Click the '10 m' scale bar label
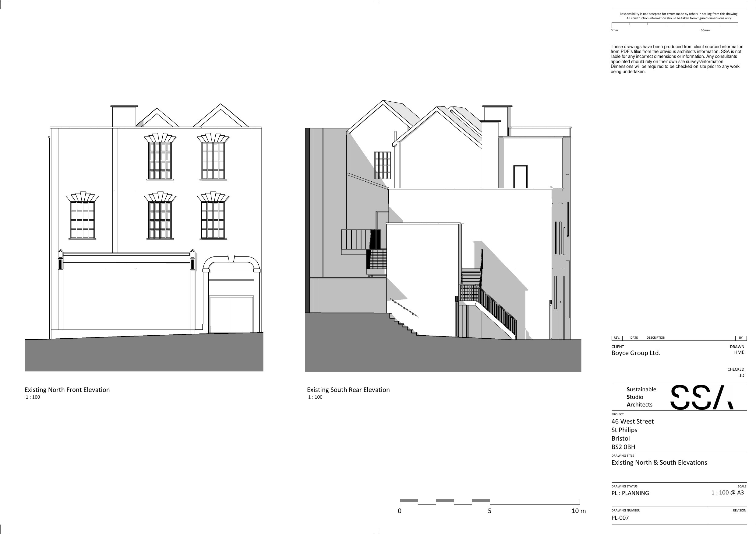This screenshot has height=534, width=756. coord(578,511)
